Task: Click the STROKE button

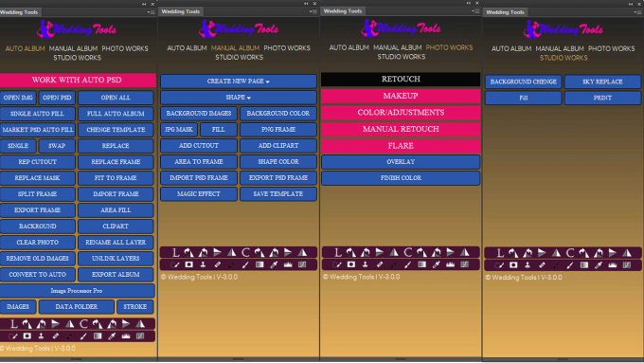Action: pos(134,307)
